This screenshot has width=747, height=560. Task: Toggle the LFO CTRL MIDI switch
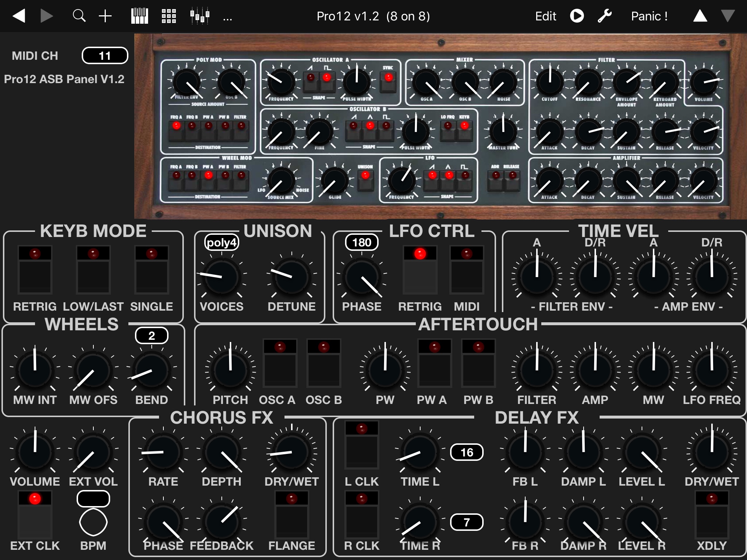(x=467, y=270)
